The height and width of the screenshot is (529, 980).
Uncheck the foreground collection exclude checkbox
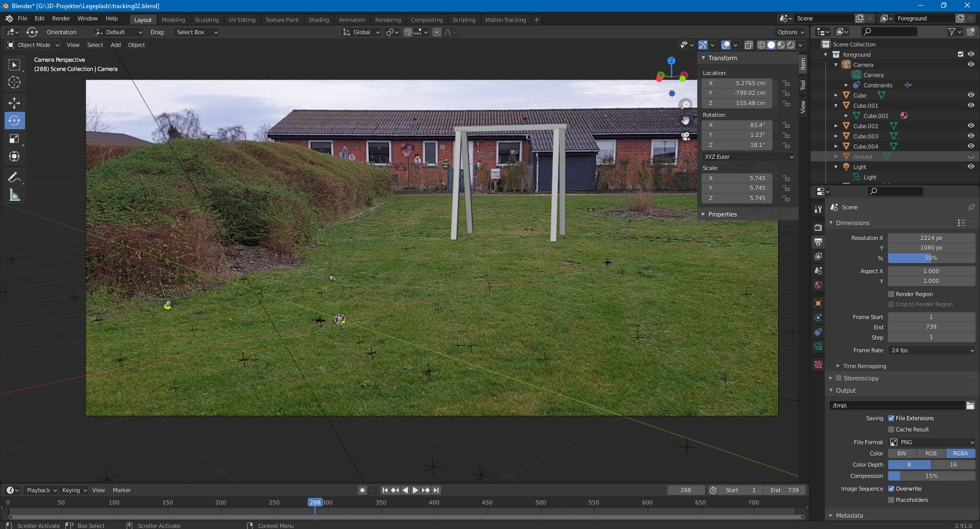[x=961, y=54]
